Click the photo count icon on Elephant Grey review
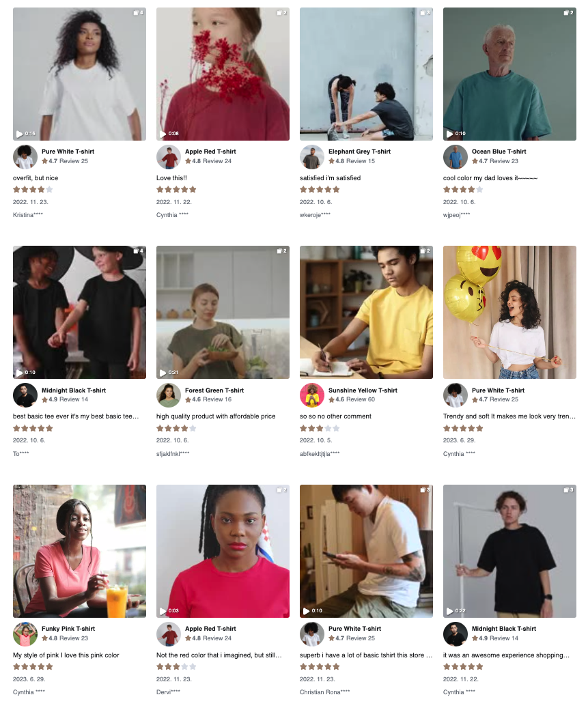Viewport: 588px width, 712px height. pos(425,13)
